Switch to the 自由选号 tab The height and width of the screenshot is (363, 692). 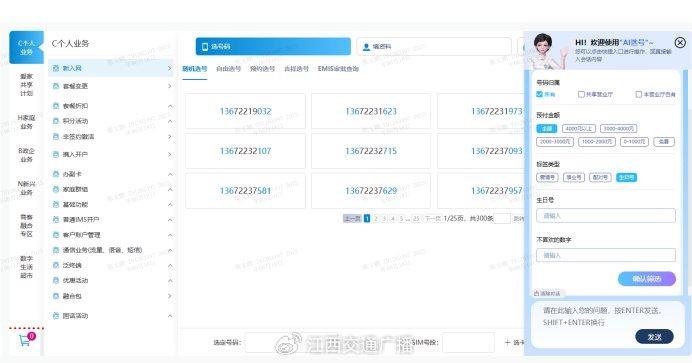click(x=229, y=69)
